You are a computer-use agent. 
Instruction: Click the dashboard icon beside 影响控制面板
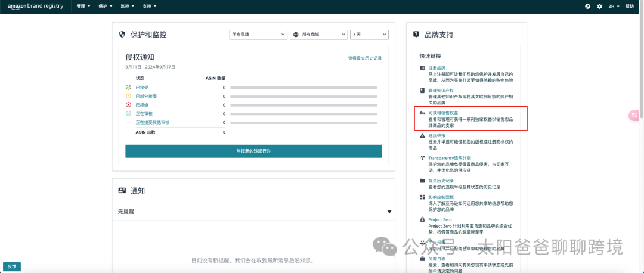tap(422, 197)
